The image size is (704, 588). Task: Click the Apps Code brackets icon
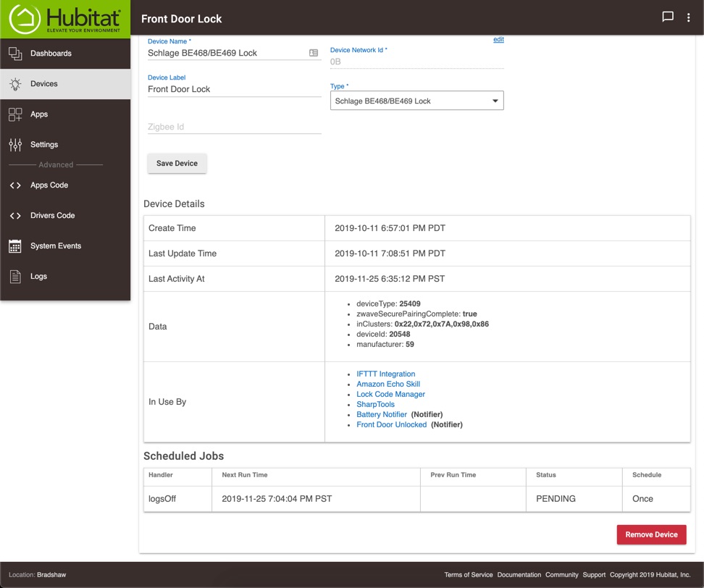15,185
